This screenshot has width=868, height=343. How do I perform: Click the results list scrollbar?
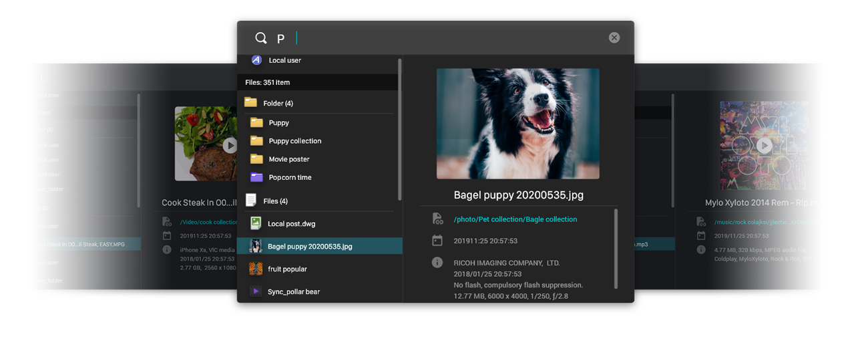(x=400, y=129)
